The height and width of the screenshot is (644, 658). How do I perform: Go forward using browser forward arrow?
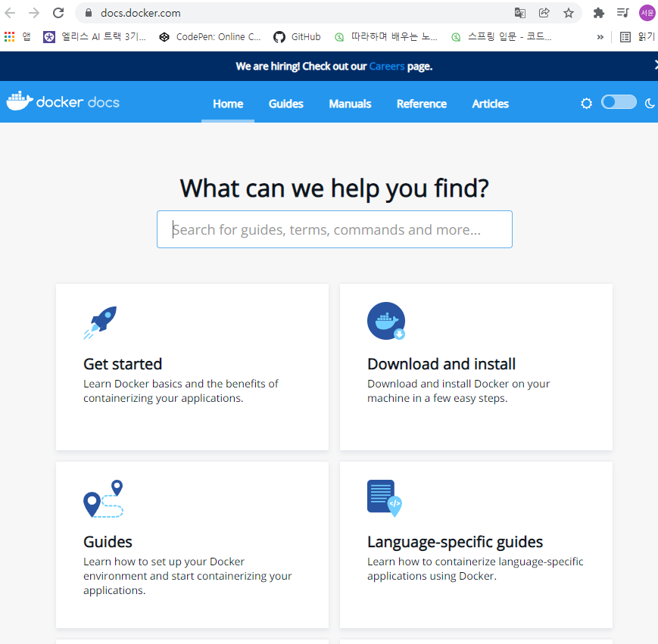34,13
